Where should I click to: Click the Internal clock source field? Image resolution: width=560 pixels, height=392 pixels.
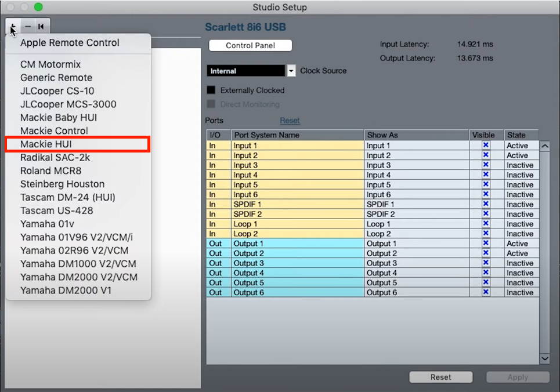coord(246,71)
